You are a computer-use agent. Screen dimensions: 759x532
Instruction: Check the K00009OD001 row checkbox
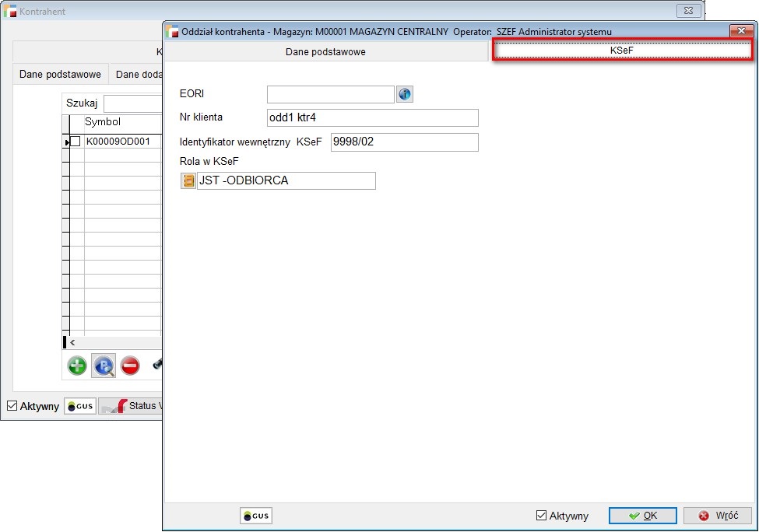coord(76,142)
